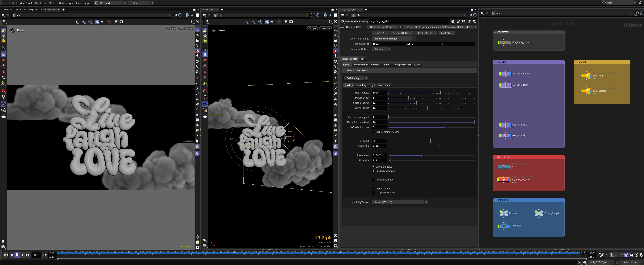Select the GEO_Cloud_01 node
Screen dimensions: 644x265
click(505, 125)
